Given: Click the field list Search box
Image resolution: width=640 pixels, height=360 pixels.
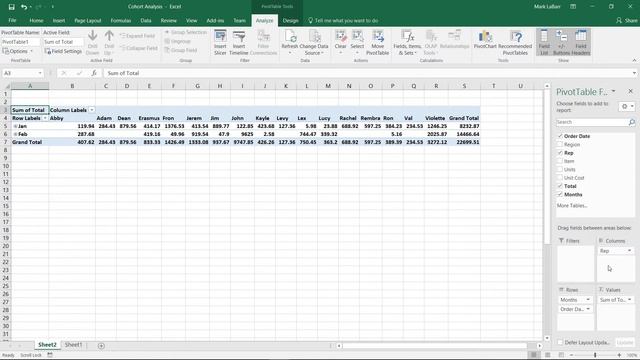Looking at the screenshot, I should click(x=592, y=122).
